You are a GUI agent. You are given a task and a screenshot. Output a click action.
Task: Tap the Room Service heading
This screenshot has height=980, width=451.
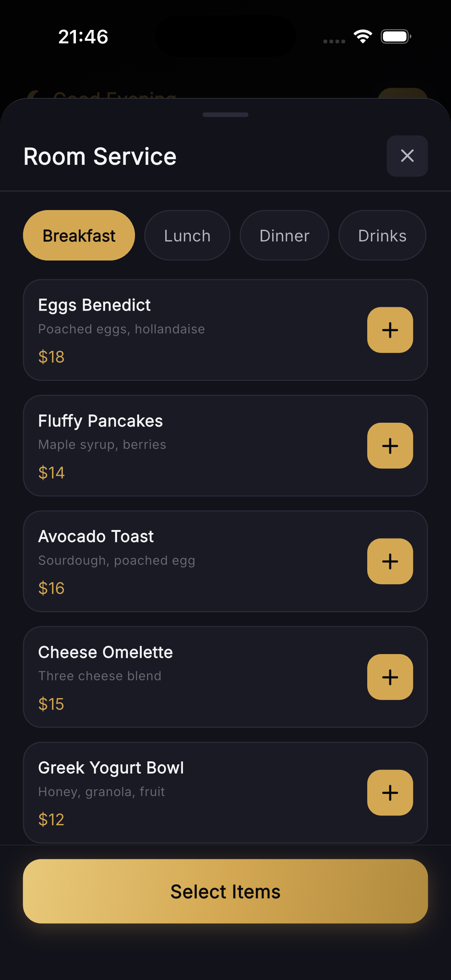[x=100, y=156]
